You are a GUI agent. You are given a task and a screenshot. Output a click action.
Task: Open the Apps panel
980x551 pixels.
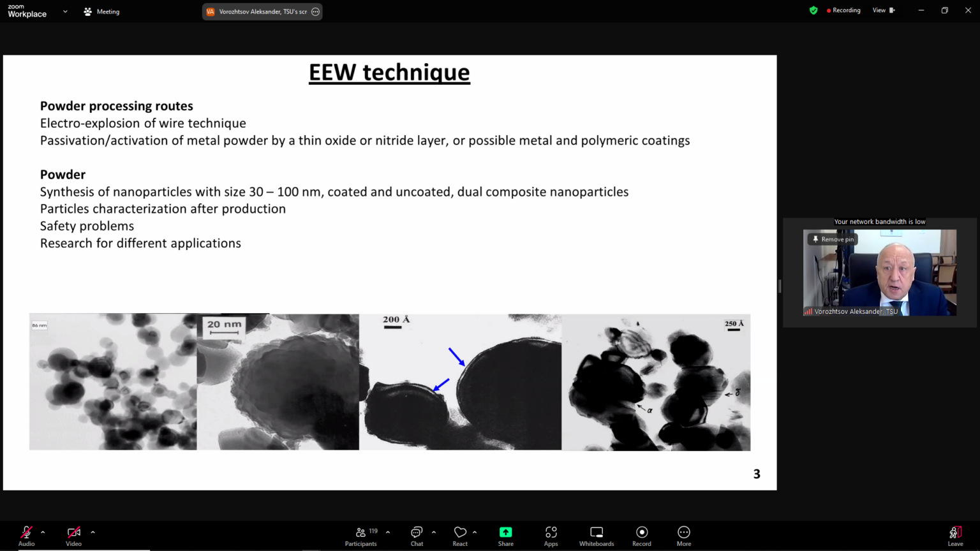(551, 536)
